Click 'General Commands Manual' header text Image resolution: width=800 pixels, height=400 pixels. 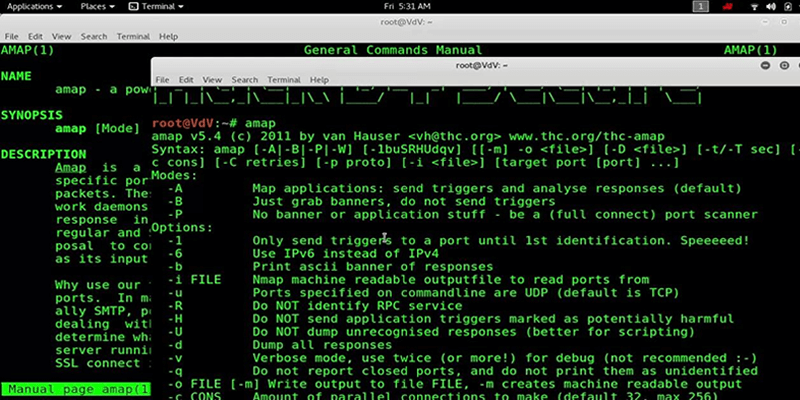tap(393, 50)
